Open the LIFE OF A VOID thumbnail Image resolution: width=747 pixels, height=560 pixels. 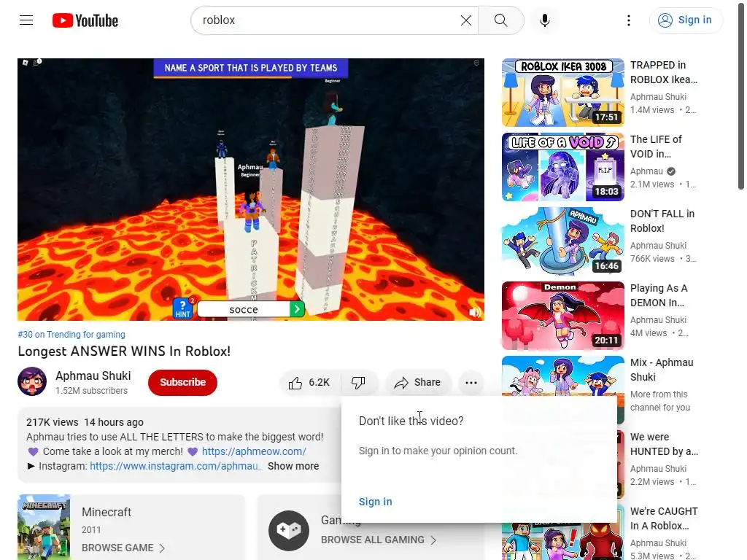tap(562, 167)
